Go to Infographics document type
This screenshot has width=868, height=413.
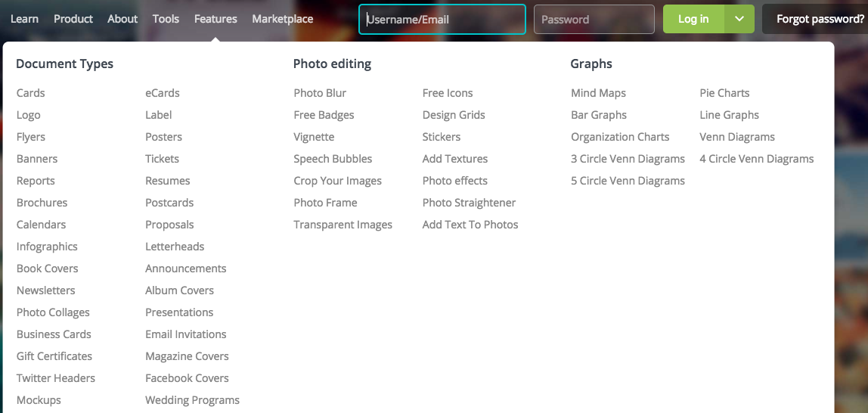pos(47,247)
